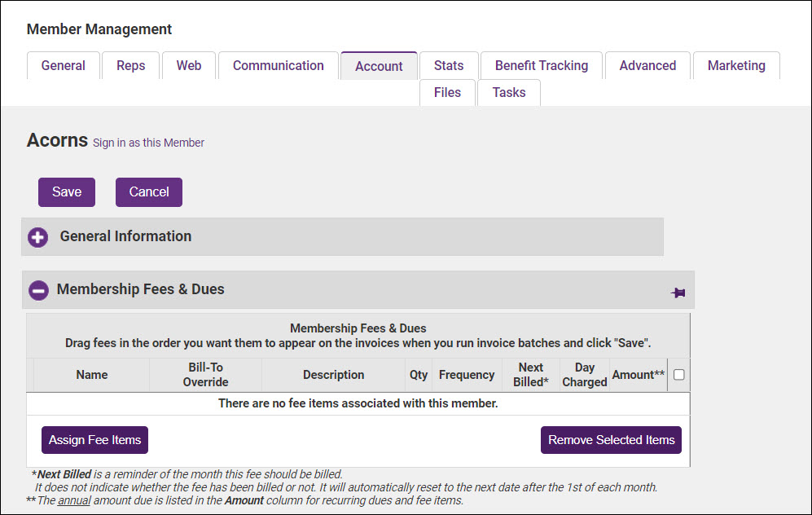Toggle the select-all fee items checkbox
Viewport: 812px width, 515px height.
(x=678, y=375)
